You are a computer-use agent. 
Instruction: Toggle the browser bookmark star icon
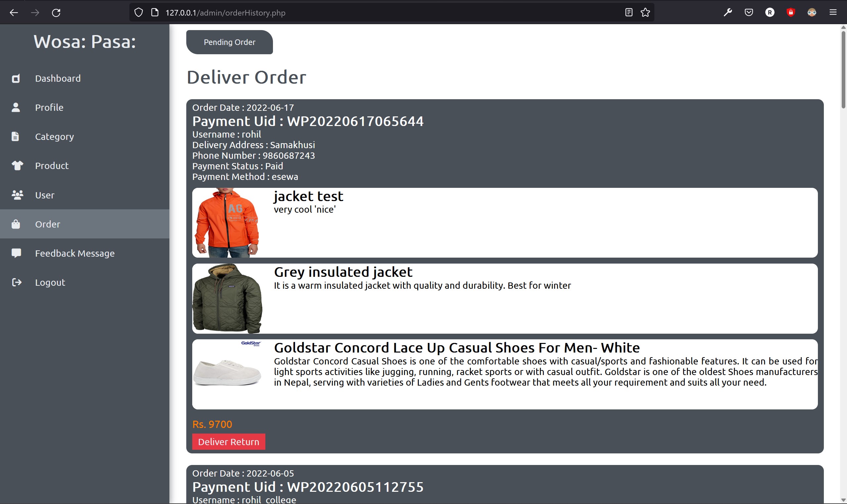click(x=645, y=12)
